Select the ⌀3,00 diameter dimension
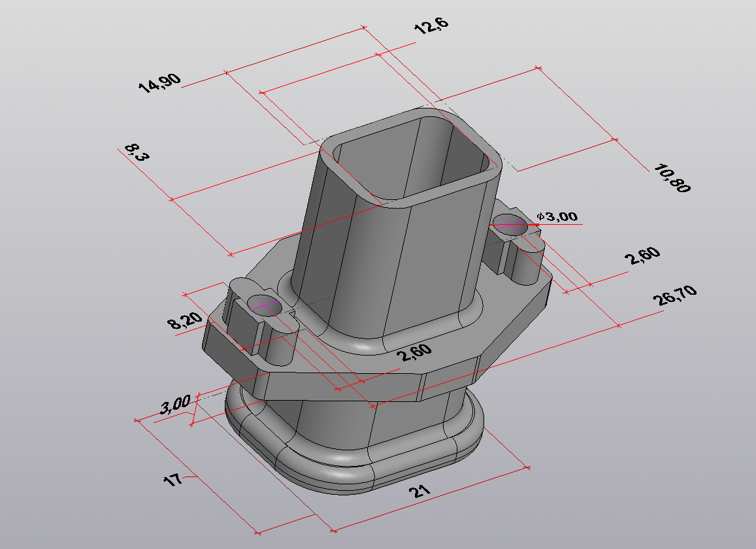756x549 pixels. tap(557, 216)
